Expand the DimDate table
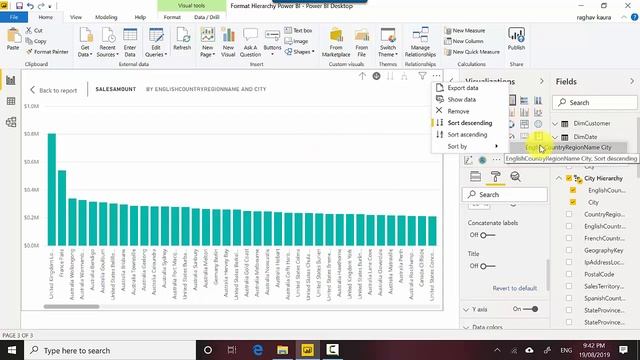This screenshot has height=360, width=640. (555, 137)
